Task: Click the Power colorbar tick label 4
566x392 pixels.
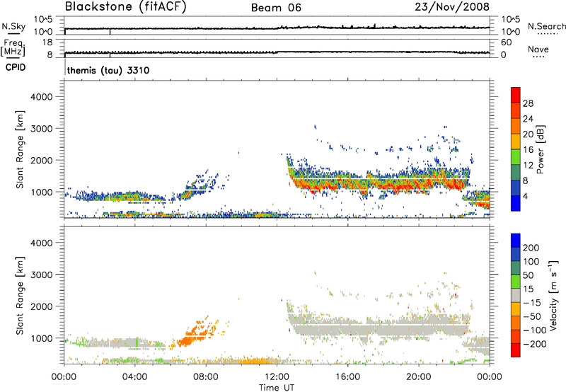Action: pyautogui.click(x=526, y=196)
